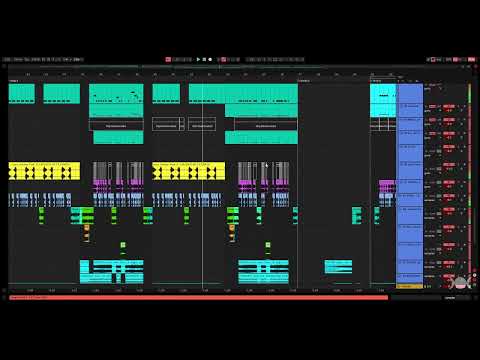
Task: Select the first orange clip in the arrangement
Action: coord(87,233)
